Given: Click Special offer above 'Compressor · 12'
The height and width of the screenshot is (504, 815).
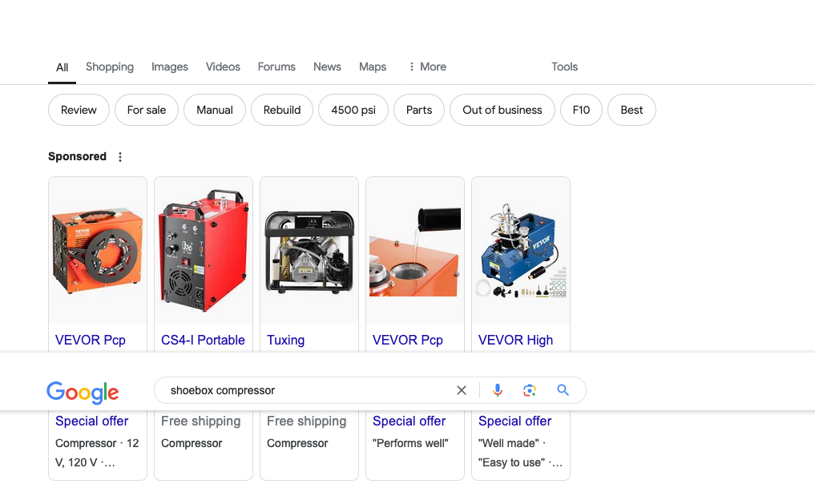Looking at the screenshot, I should [91, 421].
